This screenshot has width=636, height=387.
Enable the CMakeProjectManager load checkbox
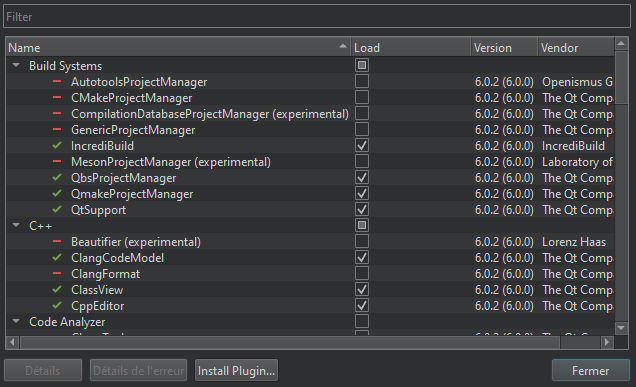(x=362, y=97)
